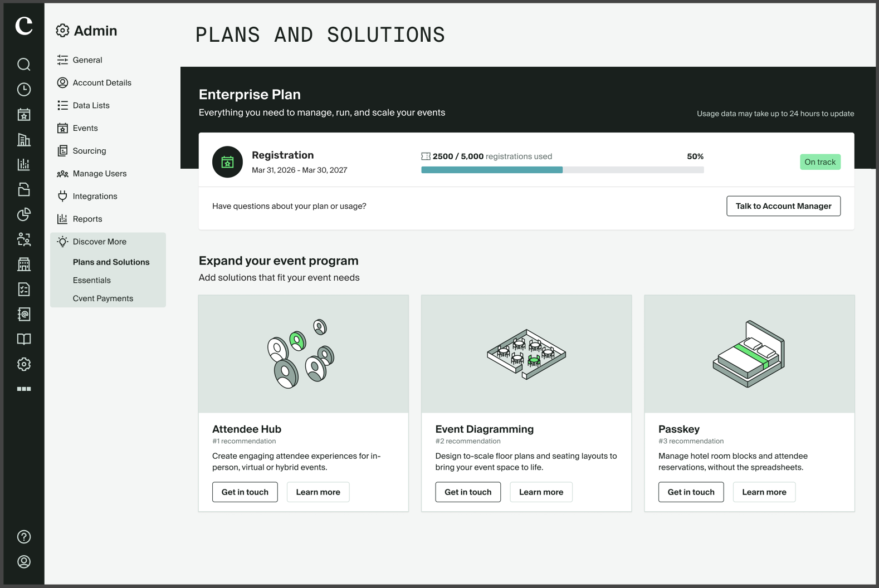Screen dimensions: 879x588
Task: Click Talk to Account Manager button
Action: click(x=783, y=206)
